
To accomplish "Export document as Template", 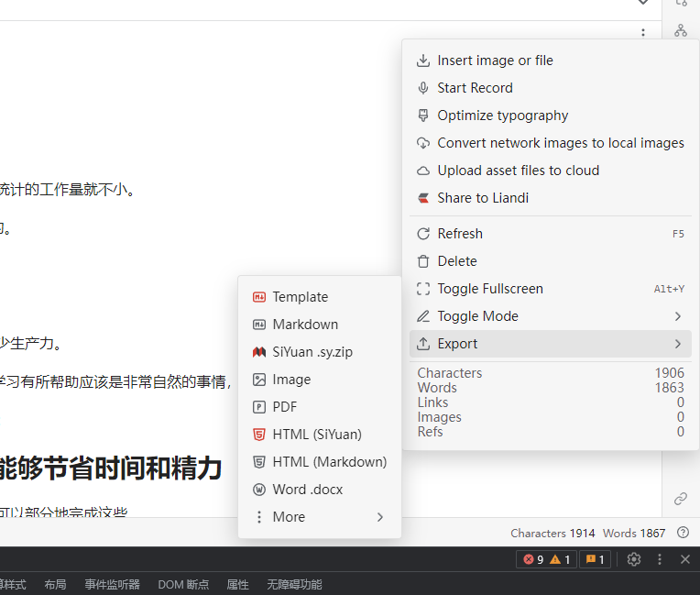I will [x=319, y=297].
